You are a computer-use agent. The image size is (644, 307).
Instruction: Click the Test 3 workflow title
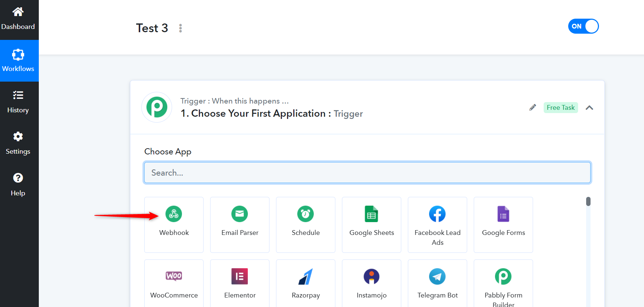click(152, 28)
